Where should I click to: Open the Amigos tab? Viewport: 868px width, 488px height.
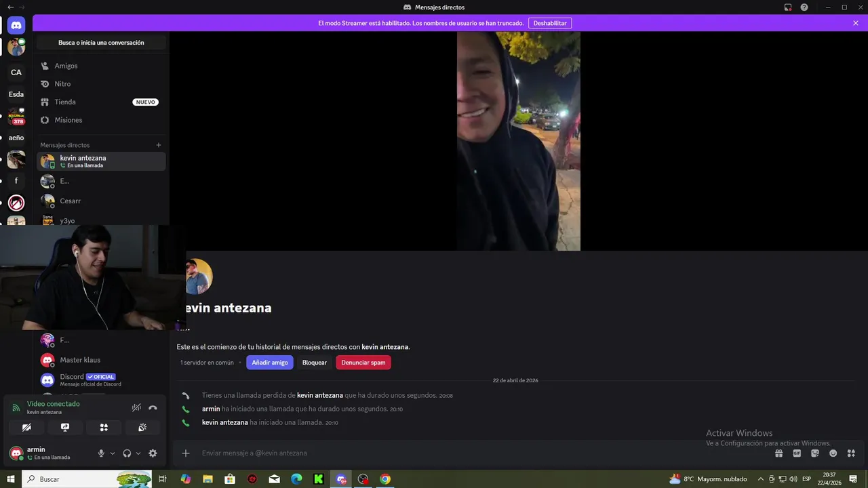click(x=101, y=66)
